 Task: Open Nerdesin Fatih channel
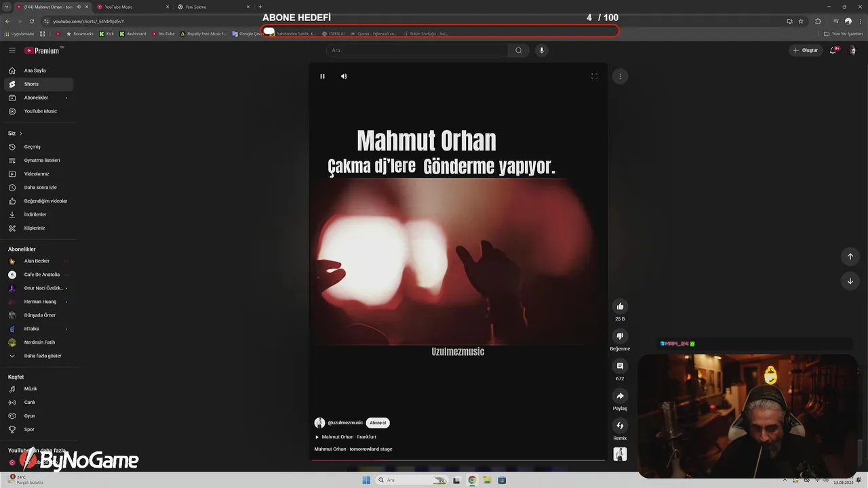coord(39,342)
